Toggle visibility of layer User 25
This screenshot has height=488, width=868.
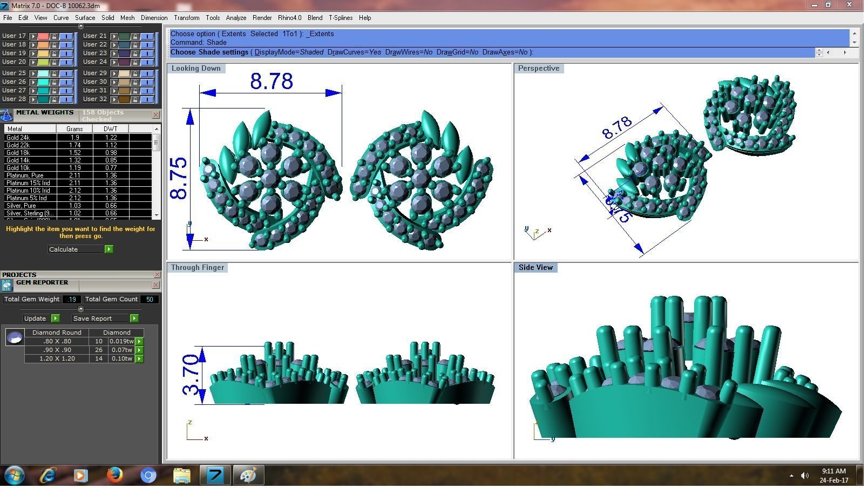pos(66,73)
